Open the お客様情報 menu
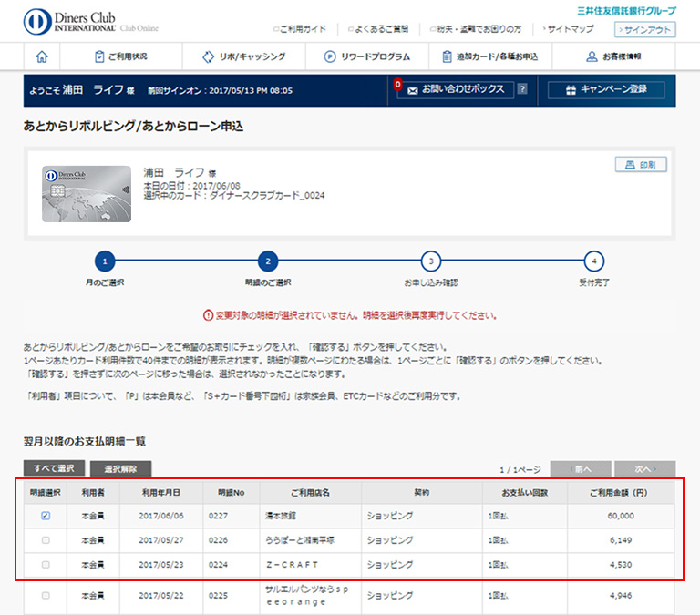Image resolution: width=700 pixels, height=615 pixels. [613, 56]
